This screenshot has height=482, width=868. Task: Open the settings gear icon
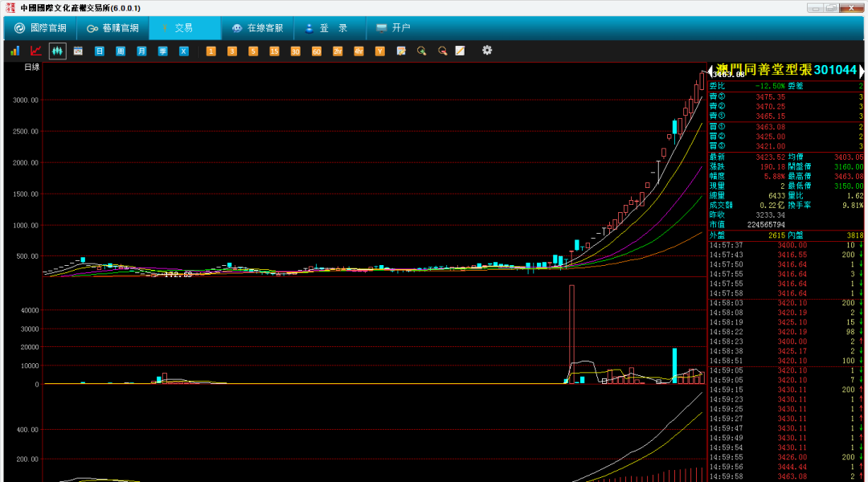point(486,51)
